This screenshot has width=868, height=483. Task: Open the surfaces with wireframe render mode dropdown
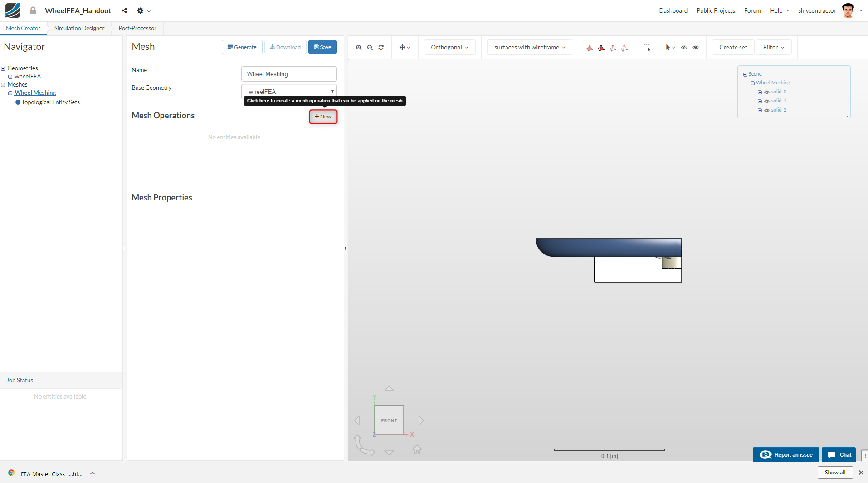pos(530,47)
